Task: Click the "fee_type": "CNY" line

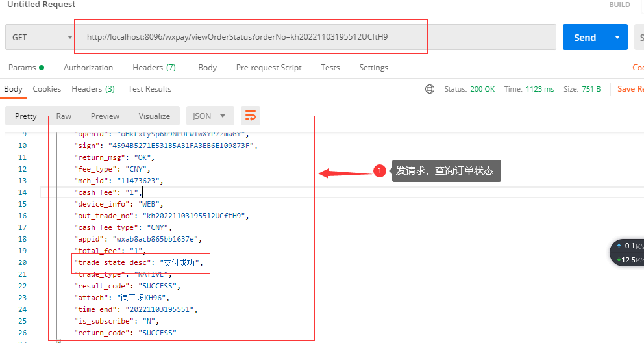Action: (112, 169)
